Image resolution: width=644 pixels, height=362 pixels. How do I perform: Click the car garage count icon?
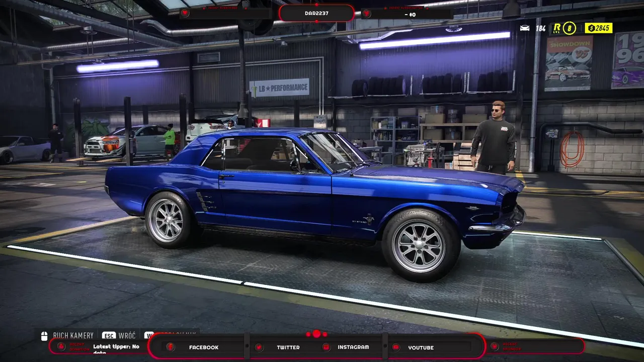pos(525,28)
